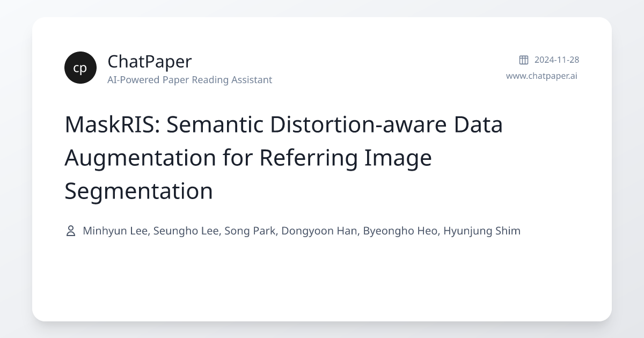The image size is (644, 338).
Task: Click author name Hyunjung Shim
Action: (x=482, y=231)
